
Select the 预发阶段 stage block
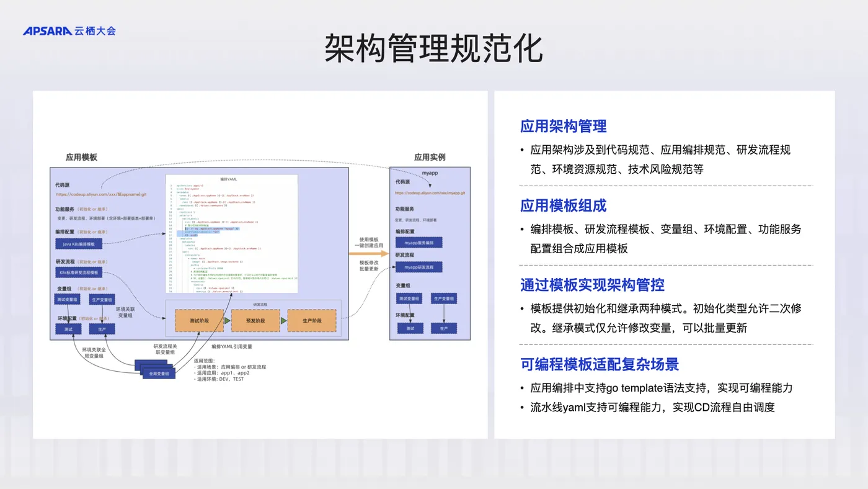[x=255, y=321]
